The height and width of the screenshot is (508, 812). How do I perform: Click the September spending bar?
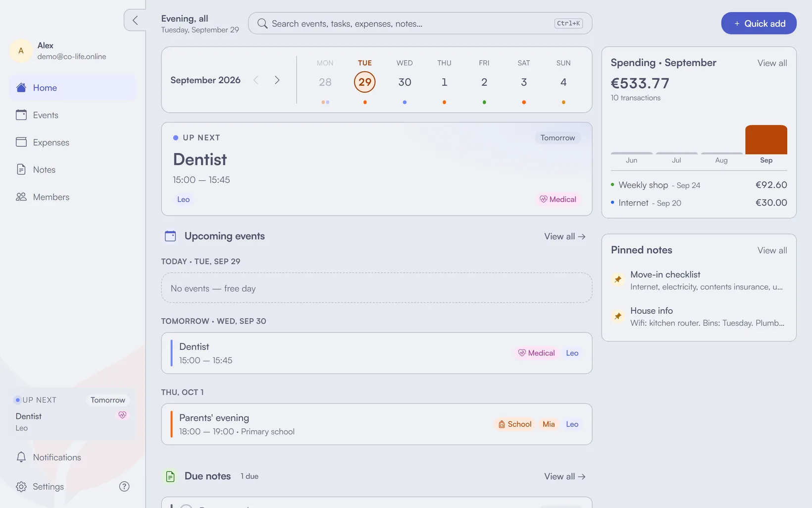click(x=766, y=140)
